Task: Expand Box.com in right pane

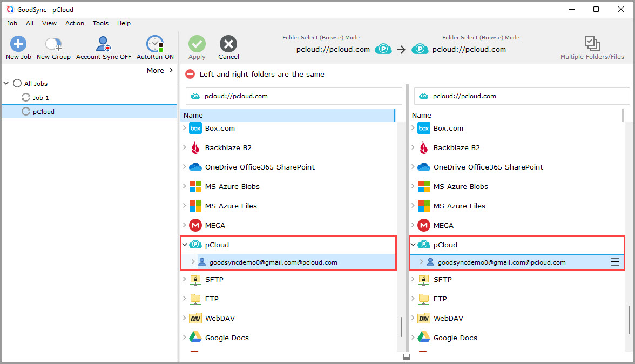Action: [413, 128]
